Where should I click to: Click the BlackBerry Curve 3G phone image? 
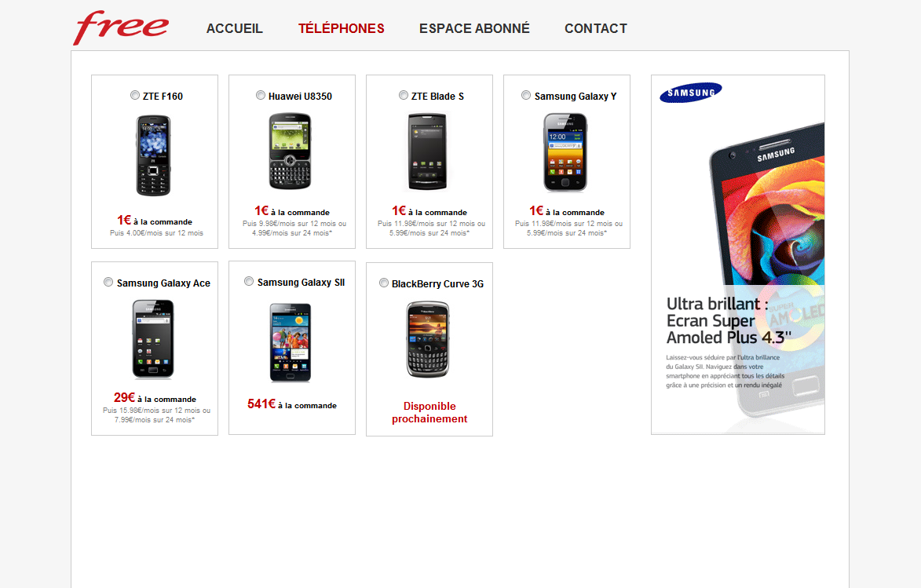click(428, 339)
